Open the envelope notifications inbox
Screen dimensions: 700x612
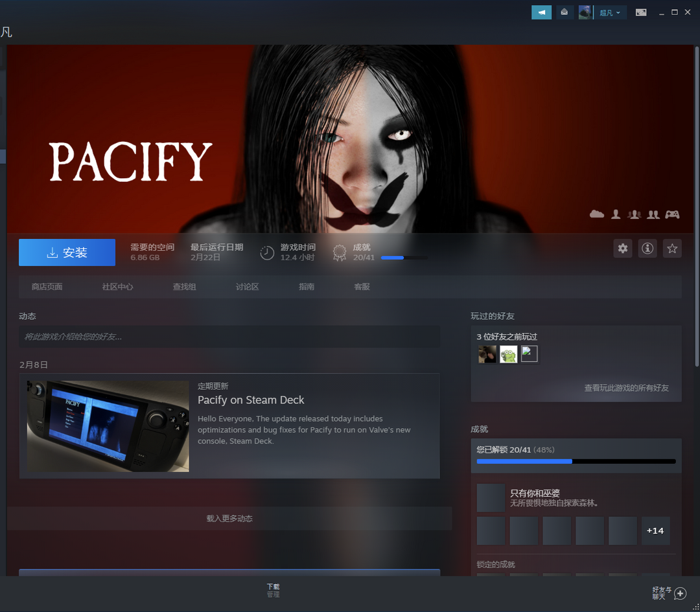point(565,12)
